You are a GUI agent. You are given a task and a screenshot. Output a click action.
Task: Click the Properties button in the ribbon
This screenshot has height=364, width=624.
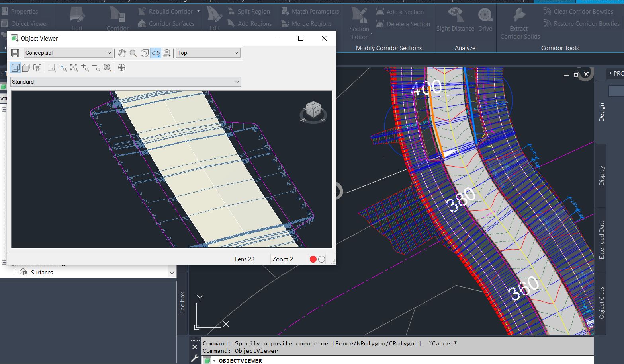20,12
